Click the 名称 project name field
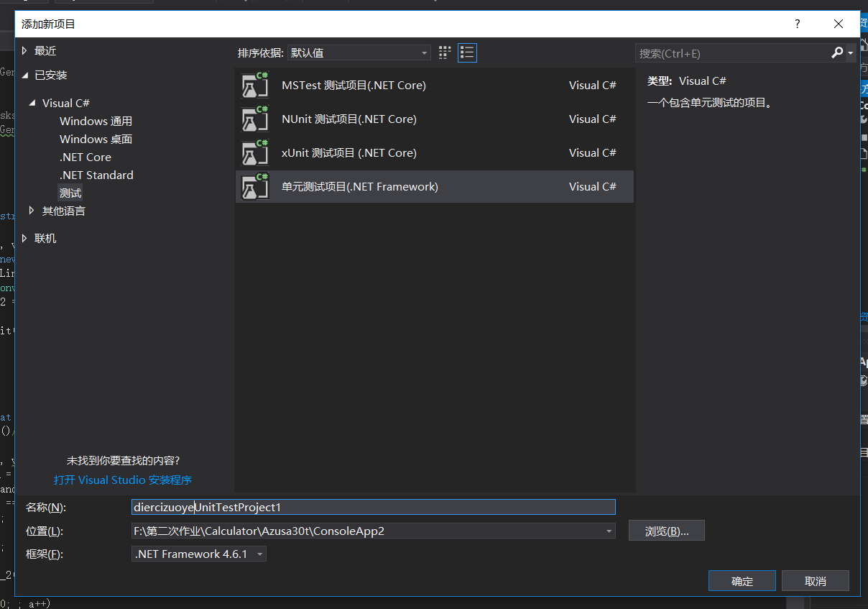 [373, 508]
